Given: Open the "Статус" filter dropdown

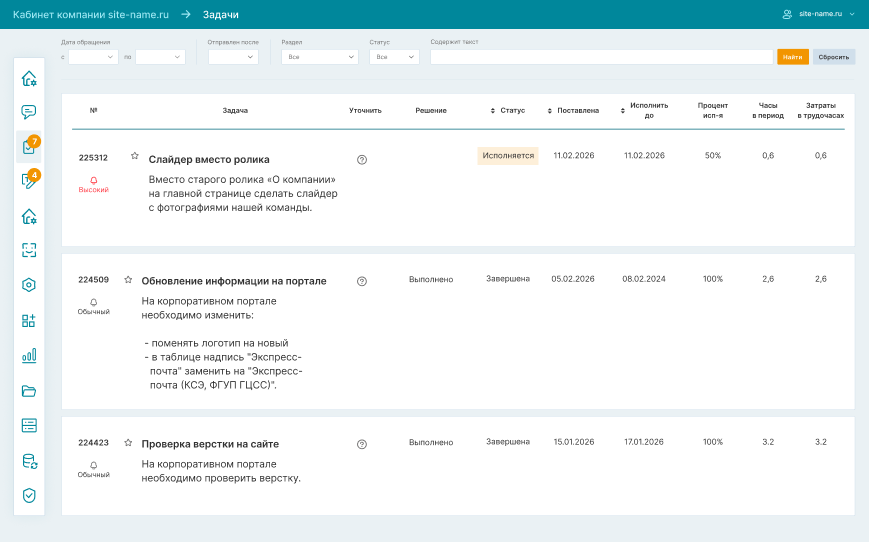Looking at the screenshot, I should coord(394,57).
